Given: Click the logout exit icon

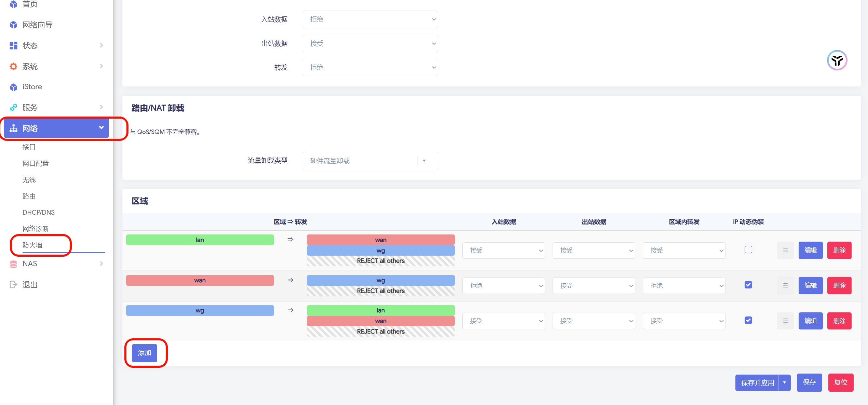Looking at the screenshot, I should [13, 284].
